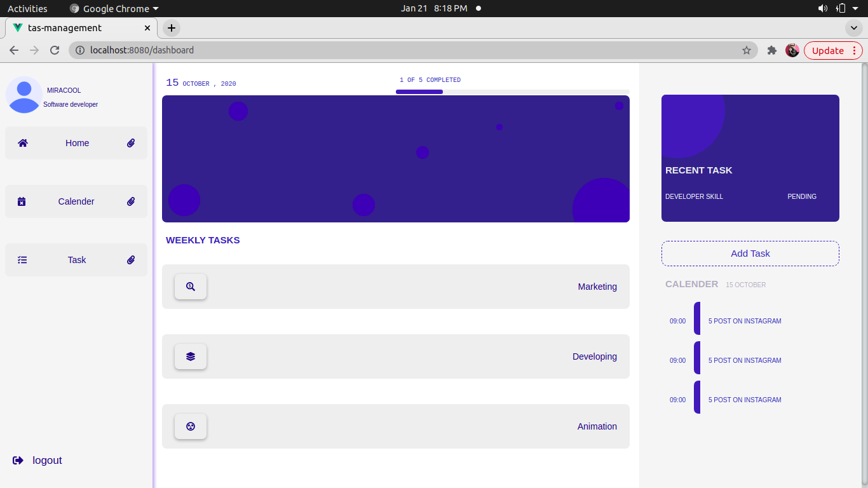
Task: Go to Calender in the sidebar
Action: (x=76, y=201)
